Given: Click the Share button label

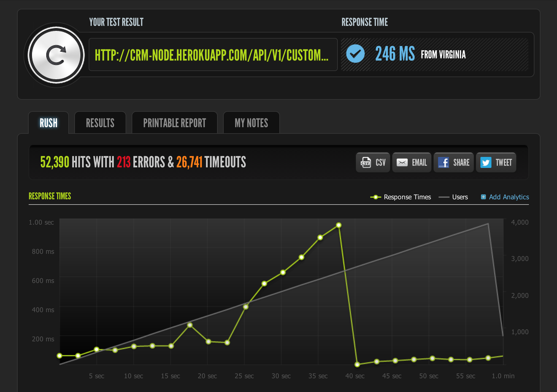Looking at the screenshot, I should (461, 162).
